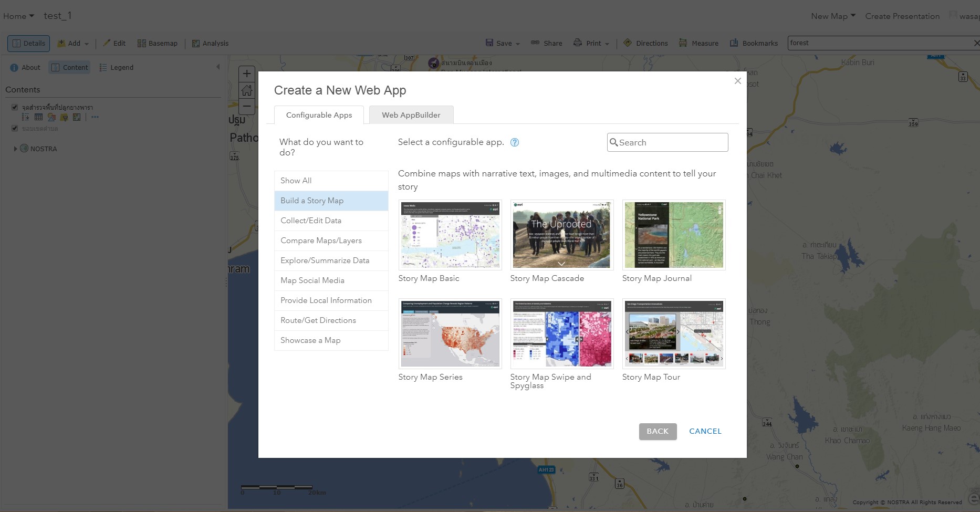
Task: Click the About info icon
Action: pyautogui.click(x=14, y=68)
